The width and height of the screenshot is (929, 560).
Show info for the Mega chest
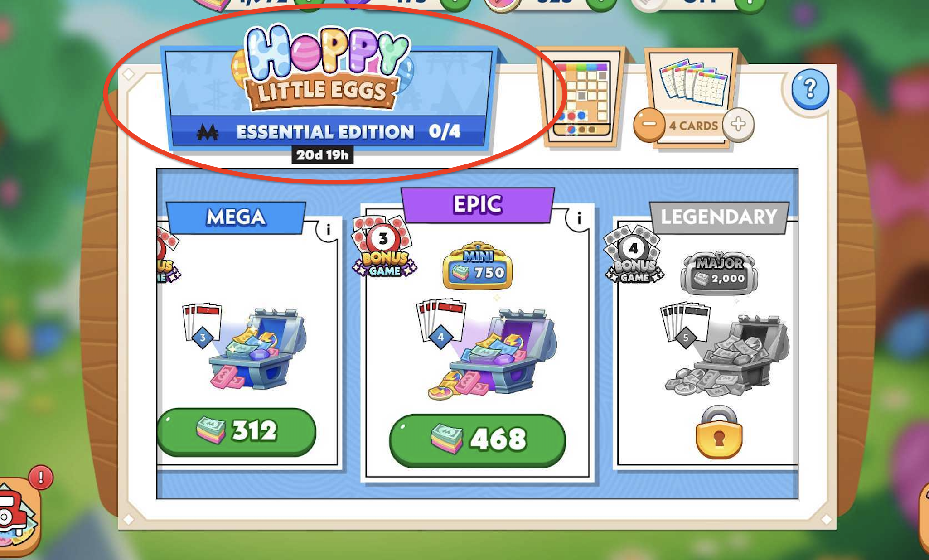(328, 230)
